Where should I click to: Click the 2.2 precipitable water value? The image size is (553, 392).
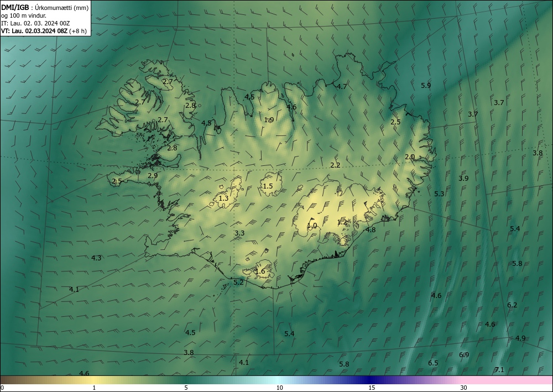(335, 165)
